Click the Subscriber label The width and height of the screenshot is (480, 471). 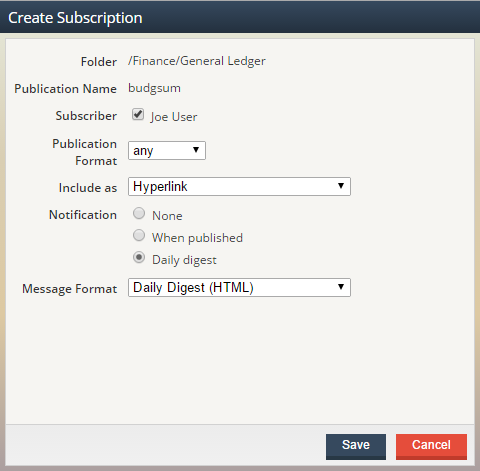click(x=86, y=116)
